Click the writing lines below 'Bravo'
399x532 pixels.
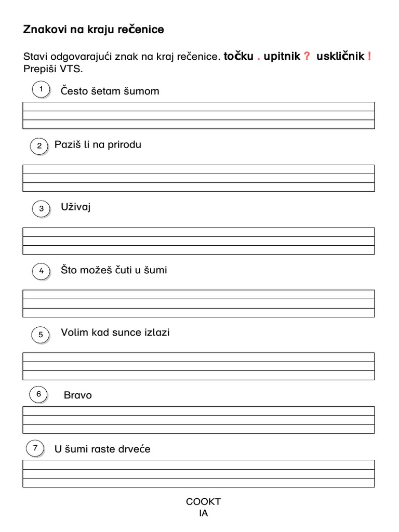pos(198,420)
